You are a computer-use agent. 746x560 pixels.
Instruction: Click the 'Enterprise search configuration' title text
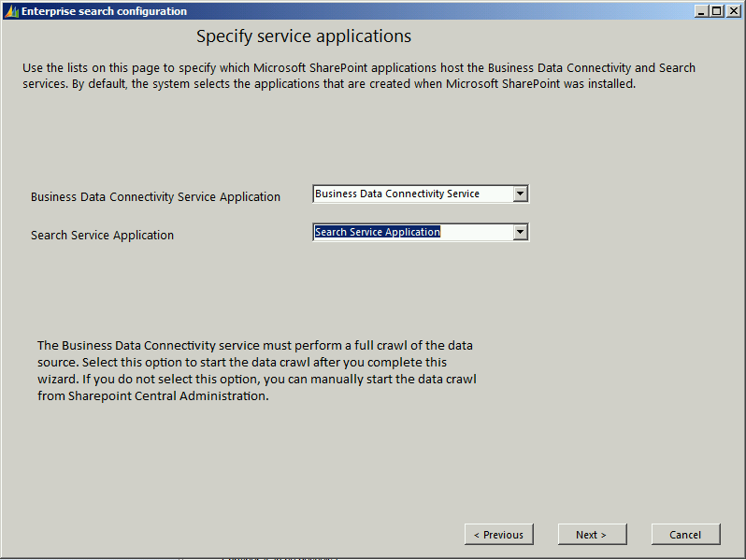tap(104, 11)
